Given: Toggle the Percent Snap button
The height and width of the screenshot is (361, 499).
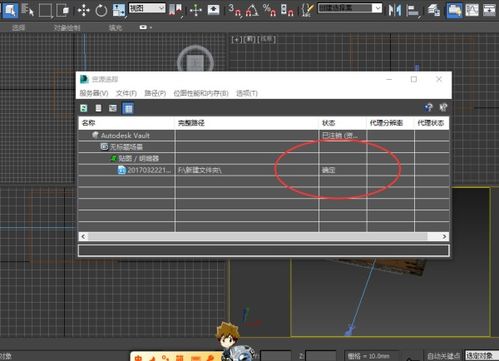Looking at the screenshot, I should pos(269,10).
